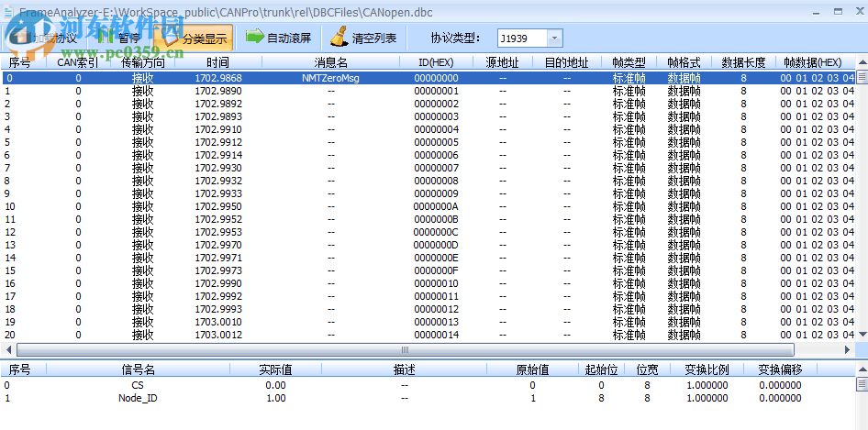Click ID cell 0000000C
Image resolution: width=868 pixels, height=430 pixels.
point(436,232)
